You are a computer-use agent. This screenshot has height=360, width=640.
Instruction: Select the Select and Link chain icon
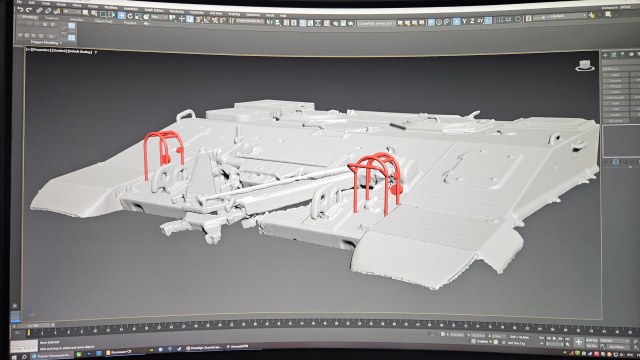39,10
